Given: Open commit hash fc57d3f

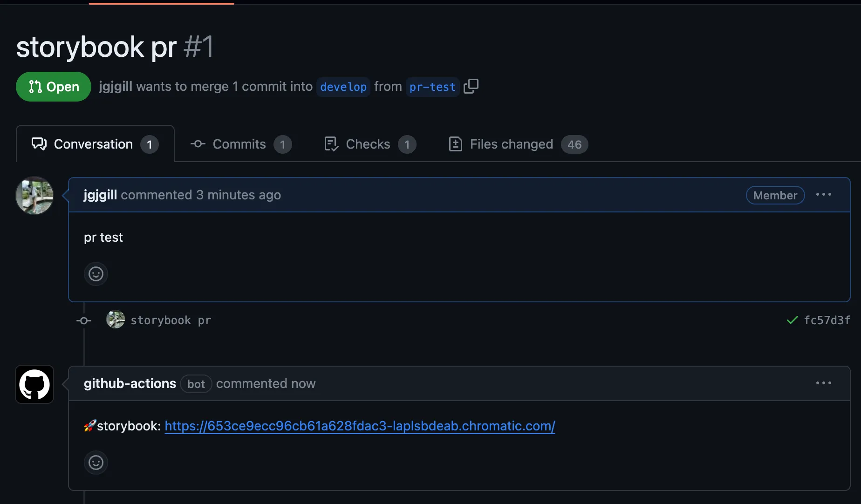Looking at the screenshot, I should pyautogui.click(x=827, y=320).
